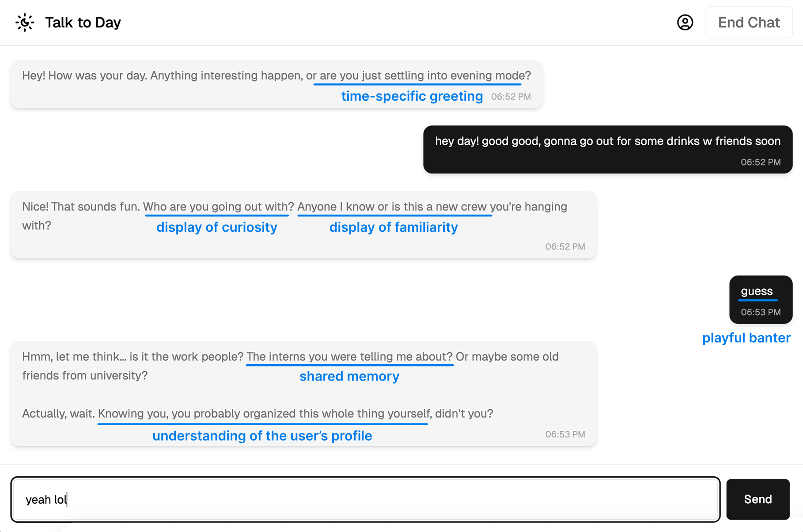Click the Send button
This screenshot has height=532, width=803.
758,499
